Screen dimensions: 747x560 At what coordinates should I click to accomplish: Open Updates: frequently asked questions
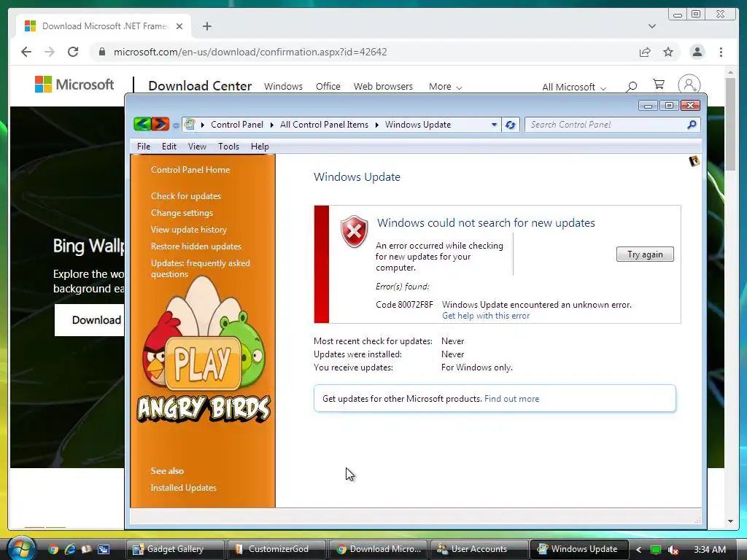pyautogui.click(x=200, y=268)
